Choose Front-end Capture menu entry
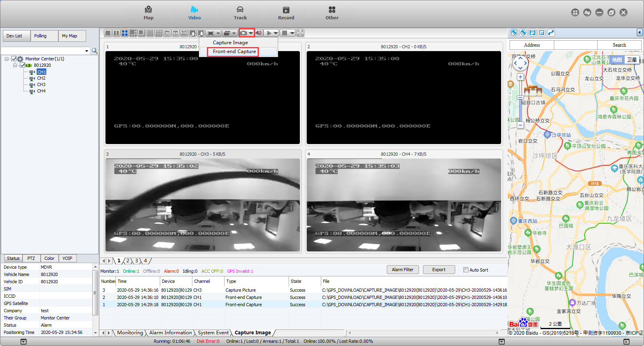 234,51
